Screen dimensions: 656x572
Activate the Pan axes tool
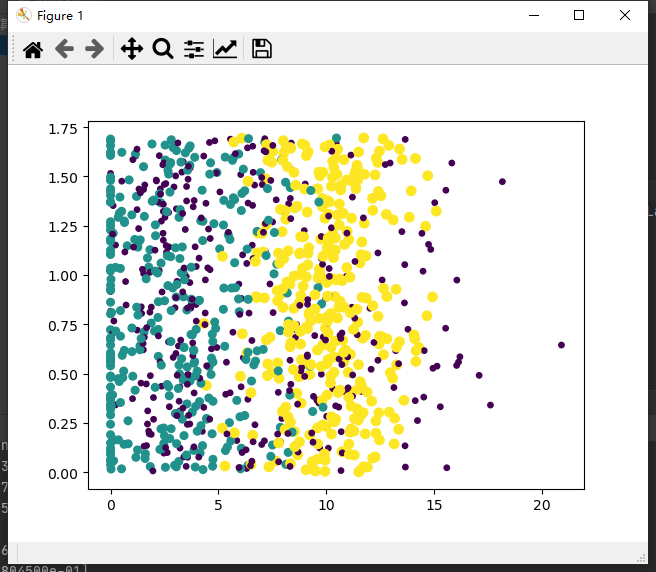[132, 49]
